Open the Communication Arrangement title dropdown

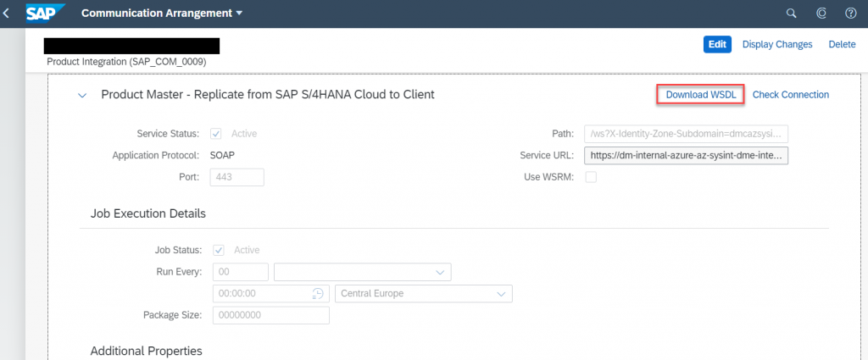(x=162, y=14)
